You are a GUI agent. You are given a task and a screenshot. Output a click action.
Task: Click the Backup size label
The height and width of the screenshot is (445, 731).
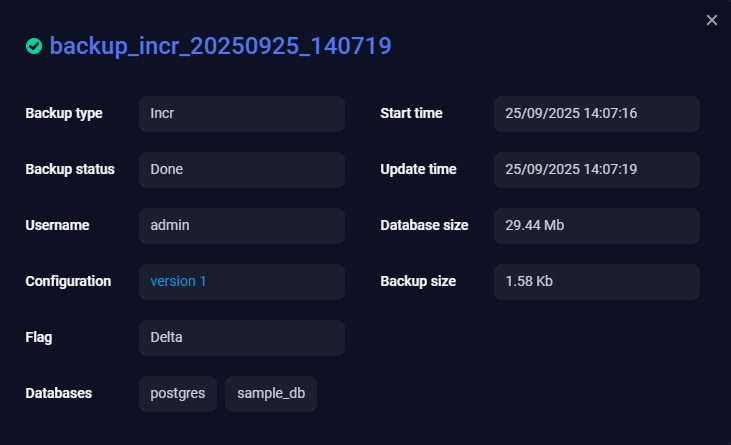418,282
